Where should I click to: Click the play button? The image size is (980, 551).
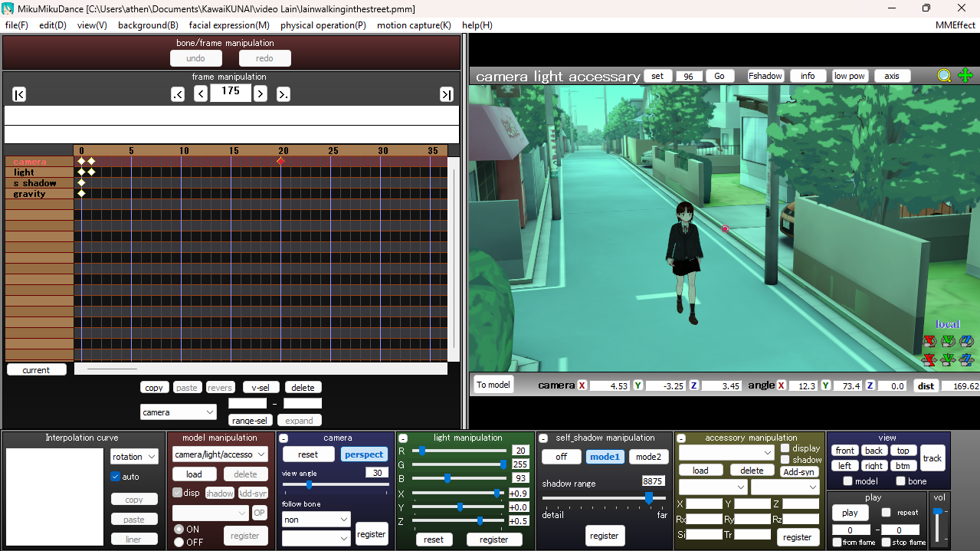tap(850, 513)
